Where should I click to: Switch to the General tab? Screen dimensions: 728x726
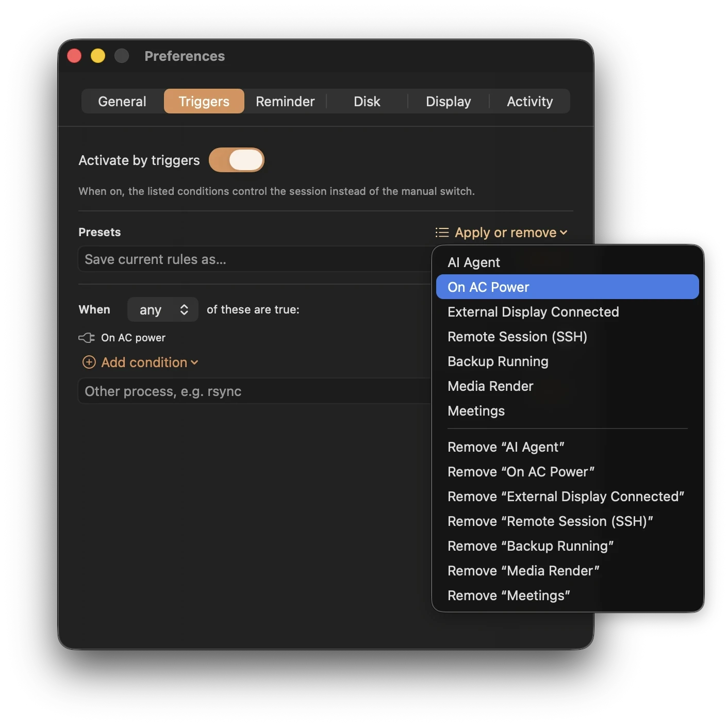point(122,101)
